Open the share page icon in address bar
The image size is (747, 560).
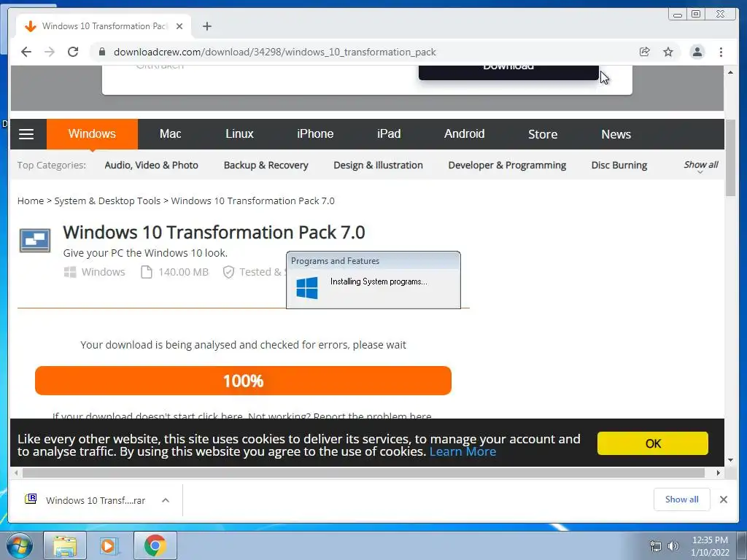(x=645, y=52)
